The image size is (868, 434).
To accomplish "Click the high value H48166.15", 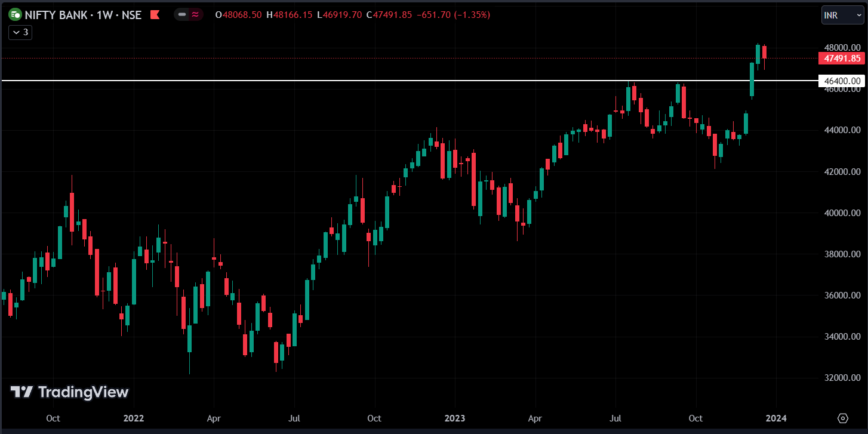I will pyautogui.click(x=289, y=15).
